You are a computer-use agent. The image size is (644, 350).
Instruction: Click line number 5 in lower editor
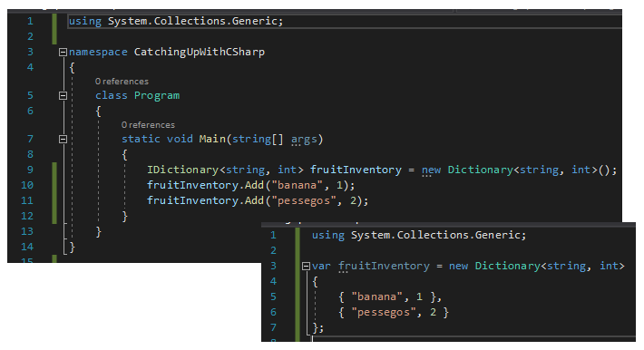coord(274,297)
